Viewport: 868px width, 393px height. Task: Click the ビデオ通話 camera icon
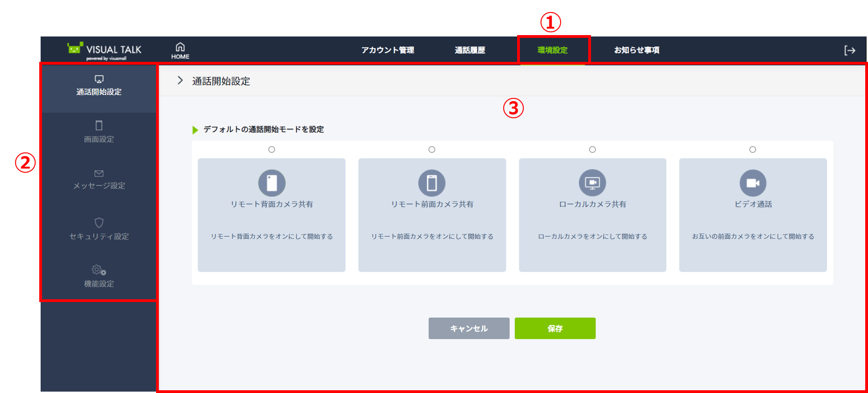[753, 183]
